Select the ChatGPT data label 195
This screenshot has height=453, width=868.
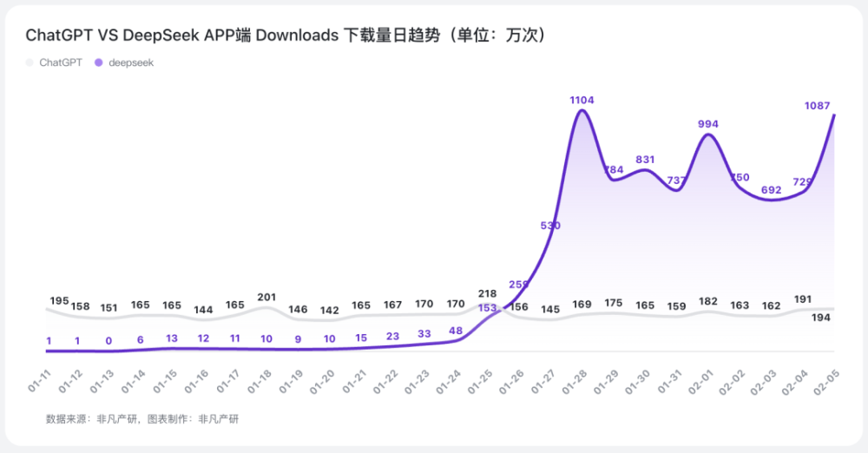coord(59,301)
